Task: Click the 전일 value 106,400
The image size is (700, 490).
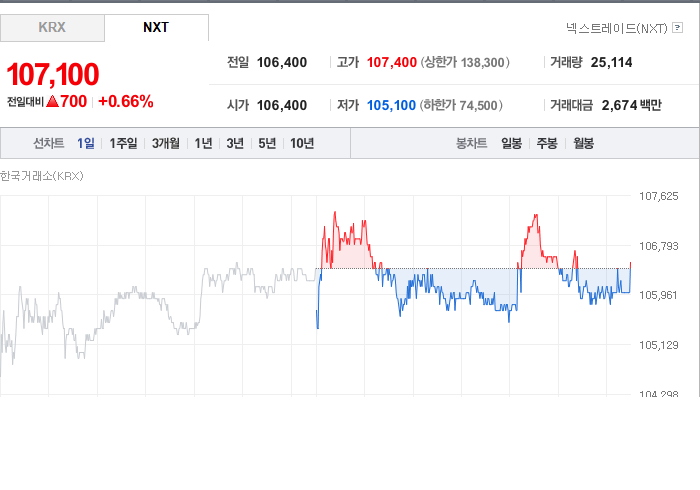Action: click(x=282, y=62)
